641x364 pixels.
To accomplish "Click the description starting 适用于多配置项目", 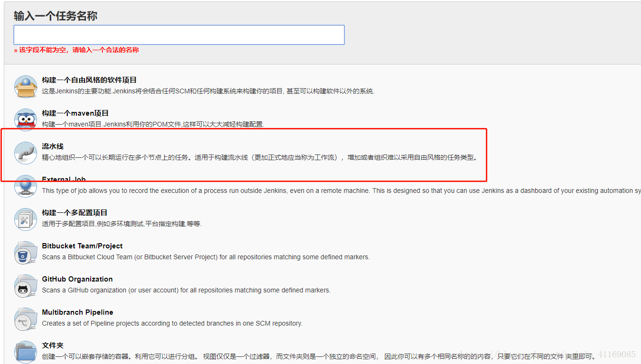I will 122,224.
